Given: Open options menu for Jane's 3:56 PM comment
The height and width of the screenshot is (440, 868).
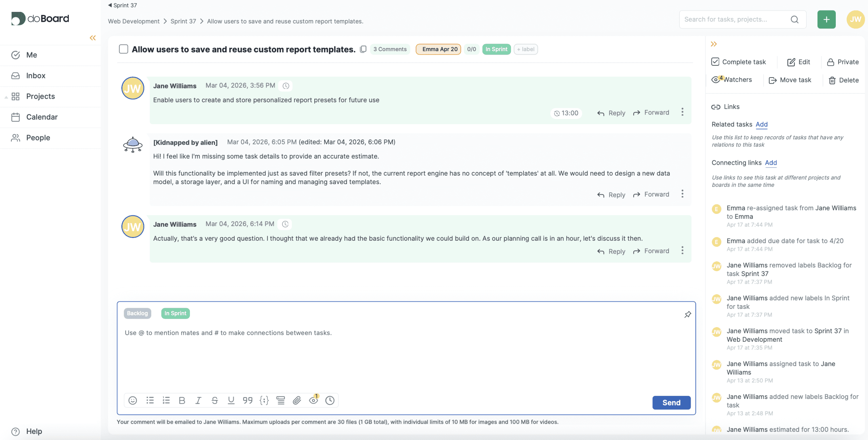Looking at the screenshot, I should point(682,112).
